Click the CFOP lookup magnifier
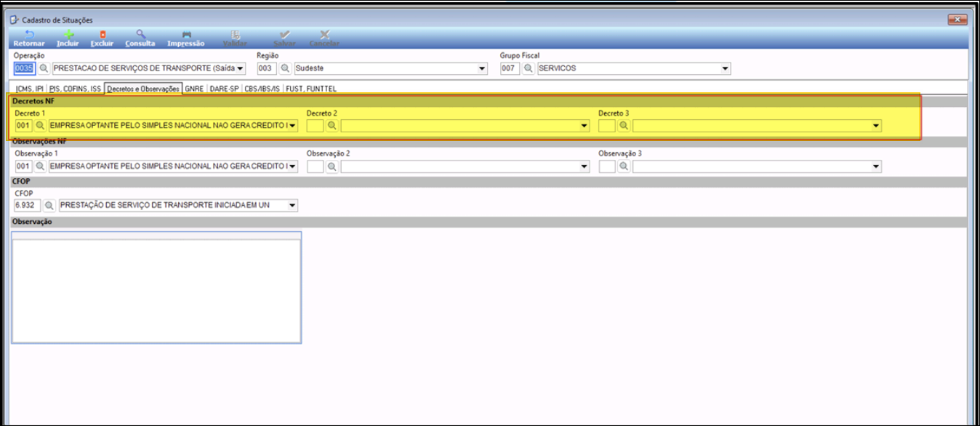 50,206
